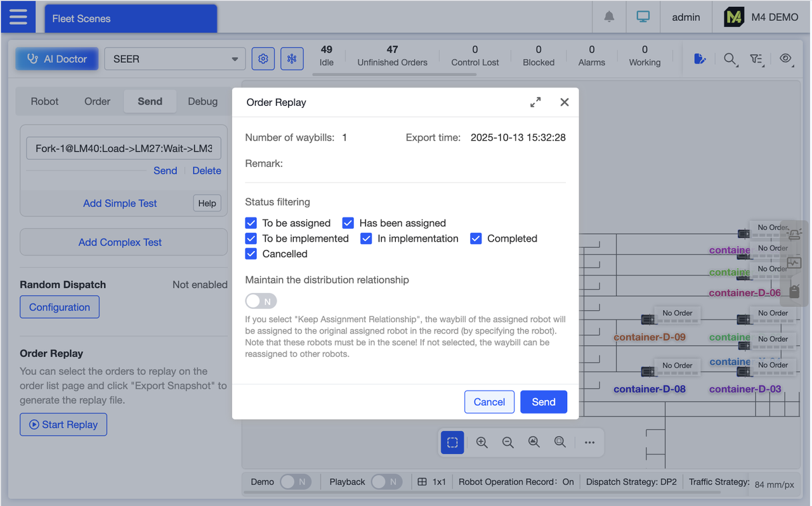Open the hamburger navigation menu
812x506 pixels.
18,16
